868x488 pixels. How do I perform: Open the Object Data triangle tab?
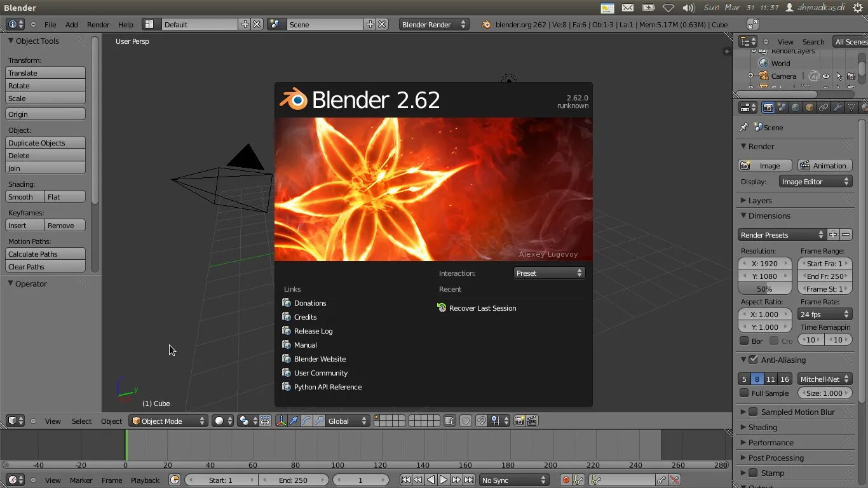tap(851, 107)
